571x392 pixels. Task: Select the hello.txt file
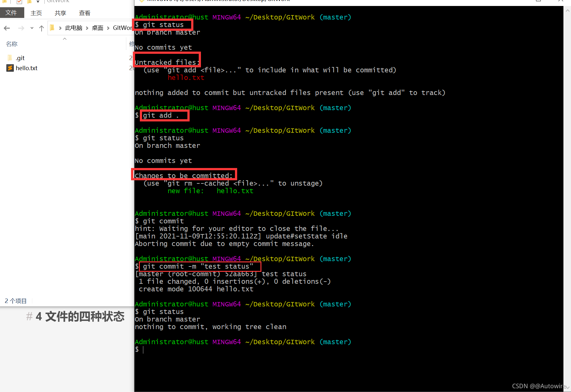(26, 68)
